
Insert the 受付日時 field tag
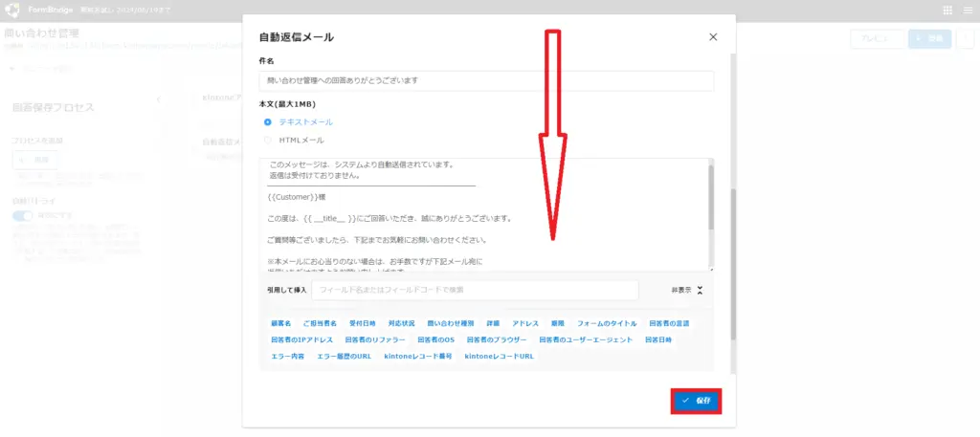362,324
